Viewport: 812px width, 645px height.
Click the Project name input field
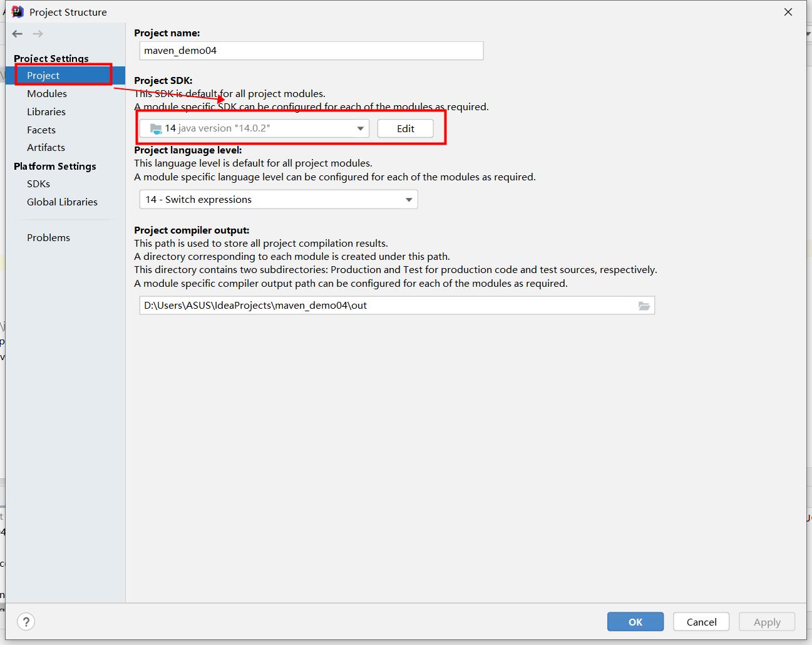311,51
